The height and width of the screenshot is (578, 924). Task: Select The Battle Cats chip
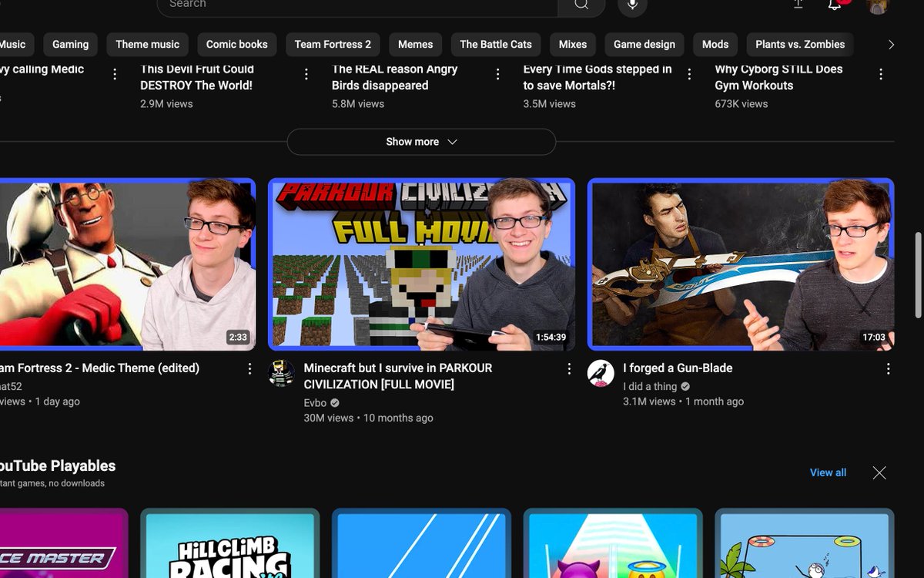(x=496, y=44)
